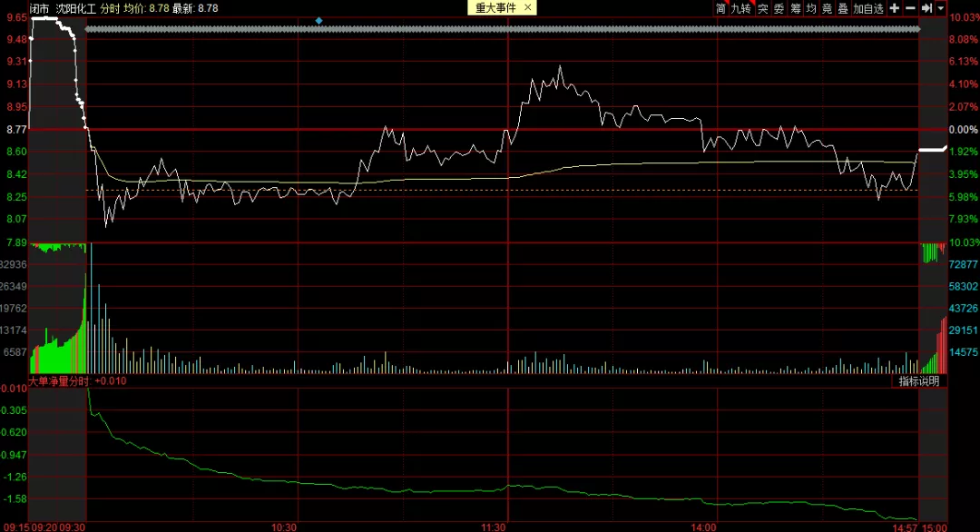Image resolution: width=980 pixels, height=532 pixels.
Task: Toggle the 竞 call auction display
Action: 827,8
